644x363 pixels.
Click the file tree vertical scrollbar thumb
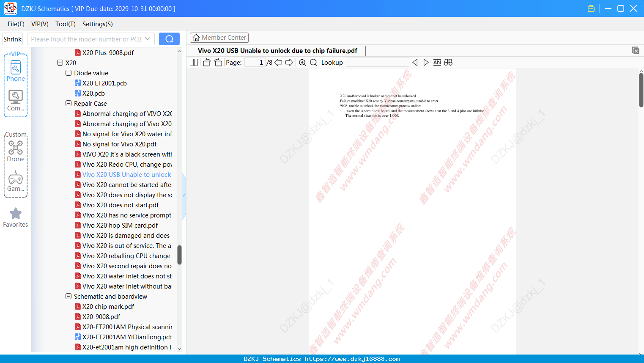tap(179, 255)
